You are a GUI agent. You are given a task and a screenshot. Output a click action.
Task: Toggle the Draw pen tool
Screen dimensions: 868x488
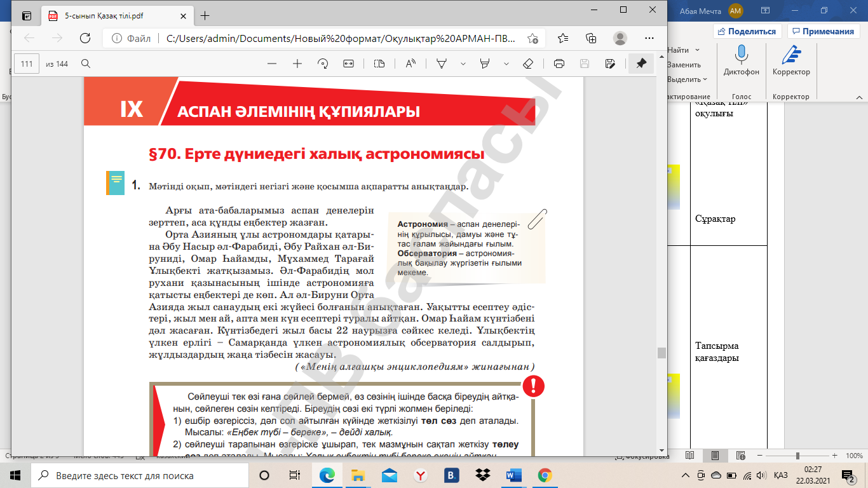[x=442, y=64]
